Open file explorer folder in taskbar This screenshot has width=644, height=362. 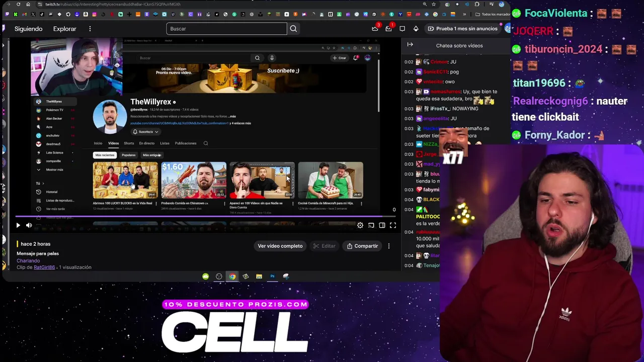259,276
